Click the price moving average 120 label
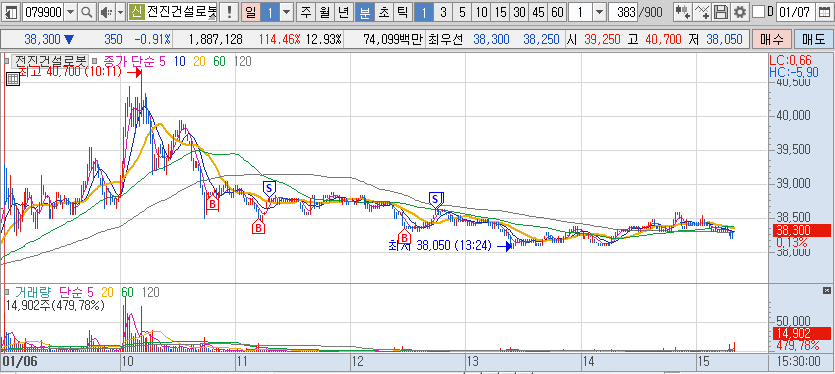 242,61
